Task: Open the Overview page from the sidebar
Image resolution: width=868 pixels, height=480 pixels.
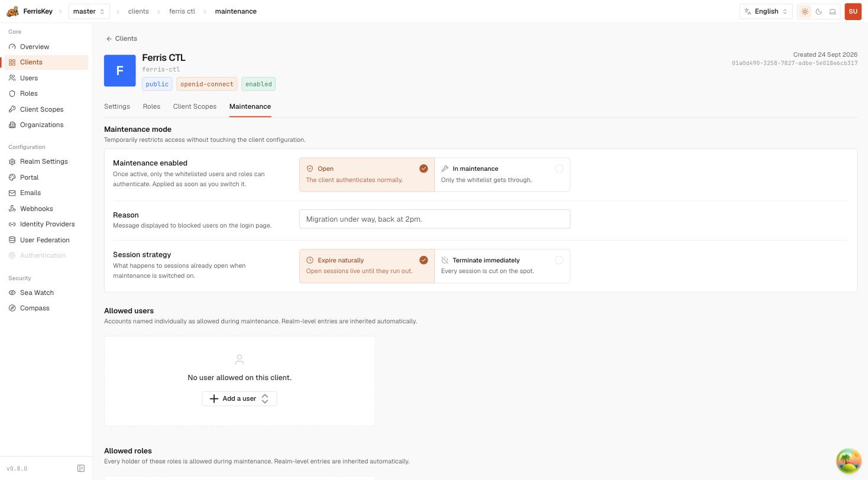Action: click(x=46, y=47)
